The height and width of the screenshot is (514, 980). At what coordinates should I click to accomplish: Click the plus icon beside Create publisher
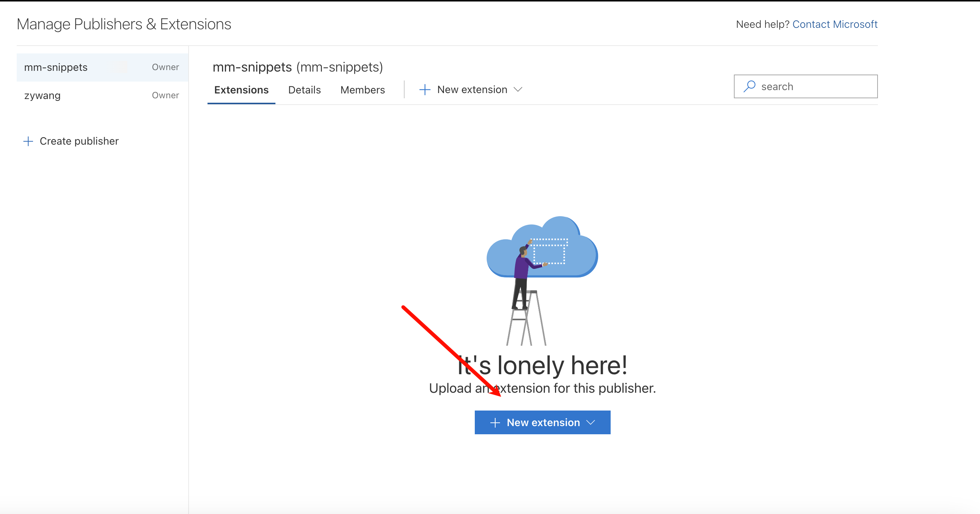28,141
